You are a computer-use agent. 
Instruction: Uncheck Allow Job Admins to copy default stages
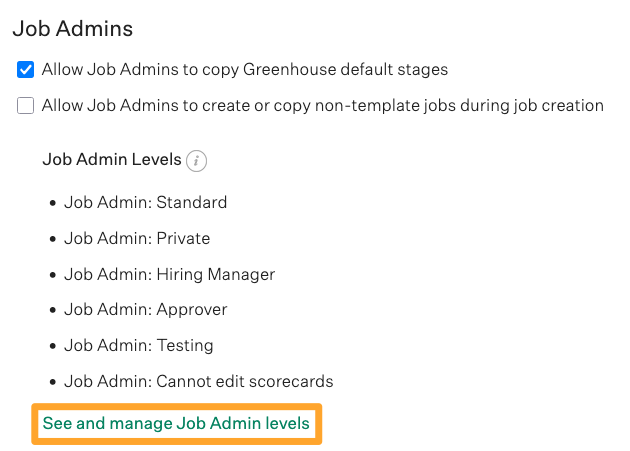coord(25,70)
